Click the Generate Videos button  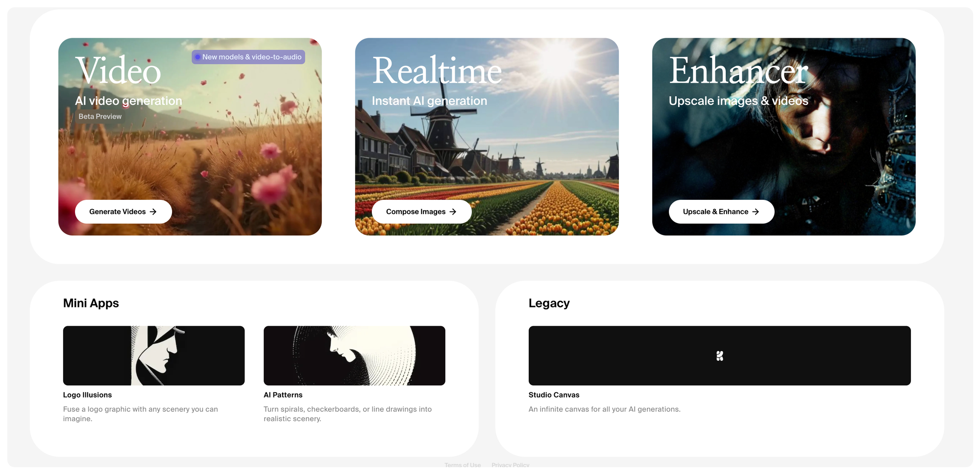[123, 212]
